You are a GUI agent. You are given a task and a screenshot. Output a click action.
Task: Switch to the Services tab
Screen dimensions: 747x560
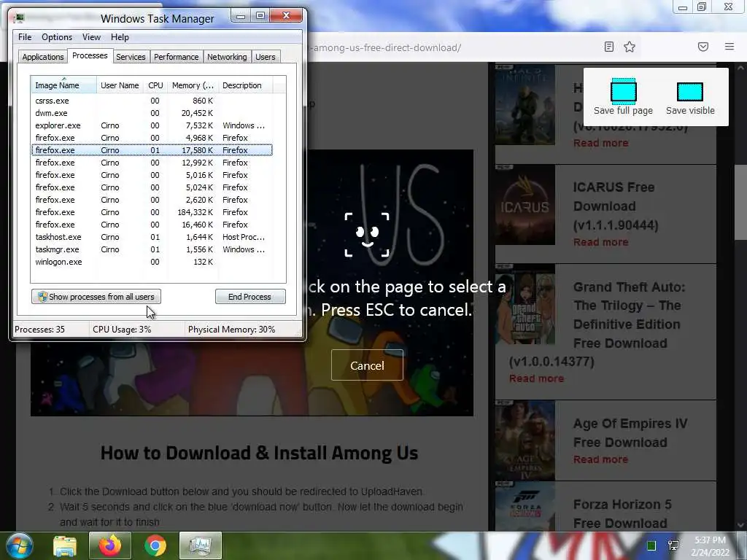(131, 57)
